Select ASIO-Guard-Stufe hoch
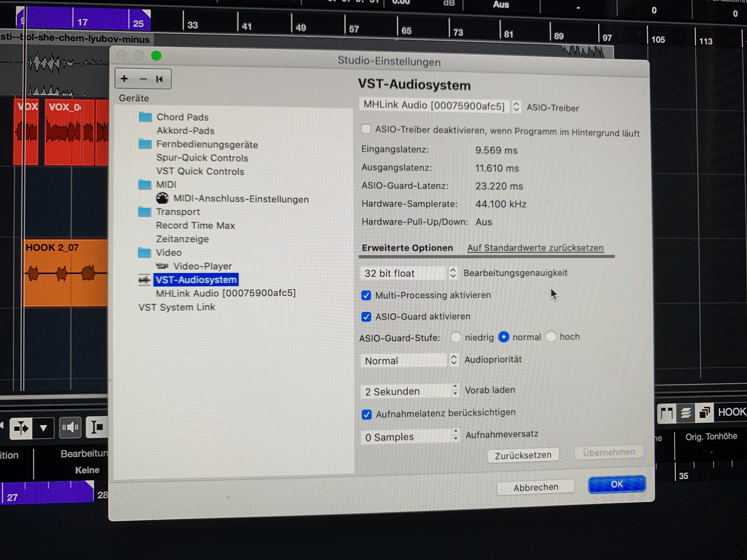 [x=551, y=336]
